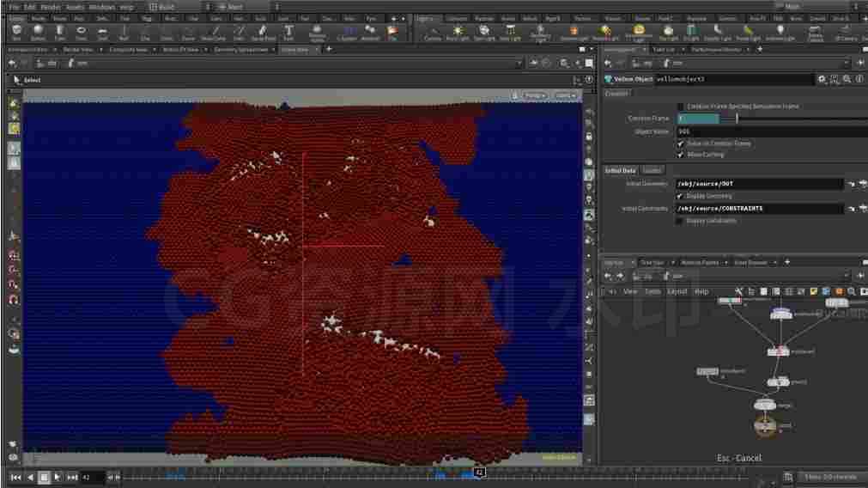Toggle Solve on Creation Frame checkbox
The height and width of the screenshot is (488, 868).
[x=680, y=143]
